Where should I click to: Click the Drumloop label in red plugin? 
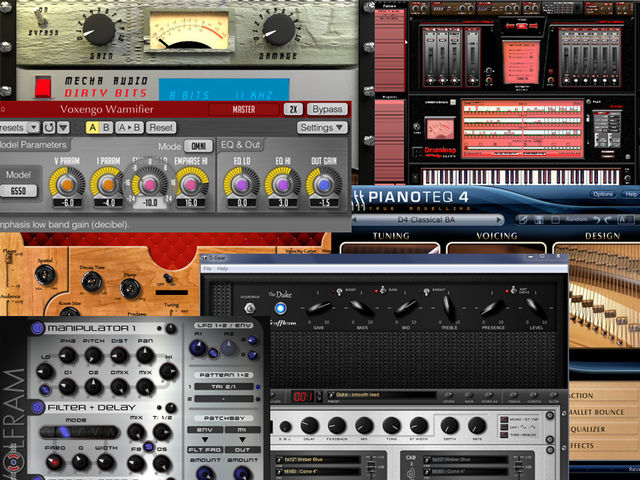440,151
